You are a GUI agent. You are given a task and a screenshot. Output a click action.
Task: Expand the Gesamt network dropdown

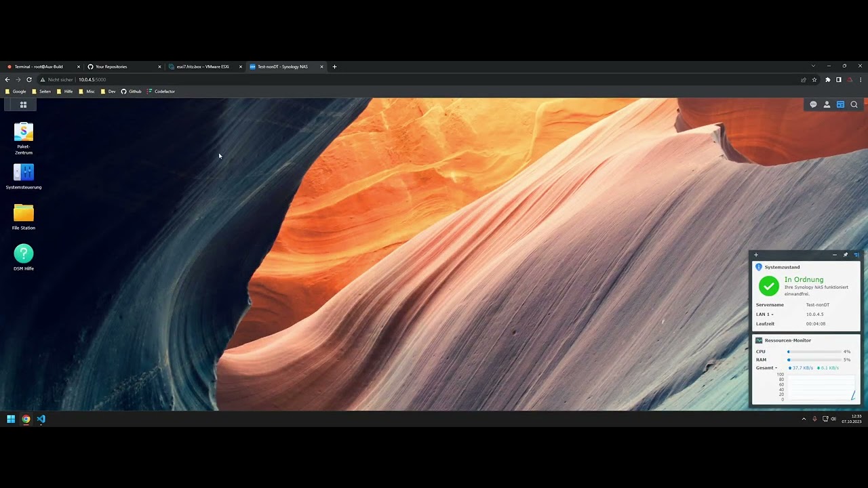(767, 368)
